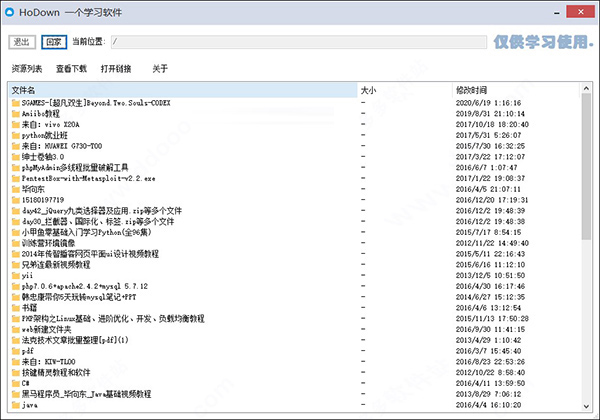Select folder icon of 法克技术文章批量整理[pdf](1)
Viewport: 600px width, 420px height.
point(16,340)
